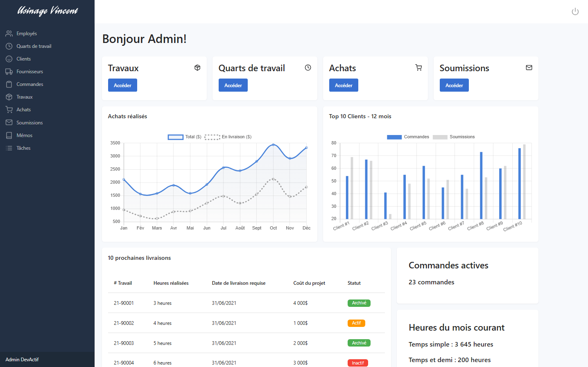Click the list icon beside Tâches
Screen dimensions: 588x367
[9, 148]
